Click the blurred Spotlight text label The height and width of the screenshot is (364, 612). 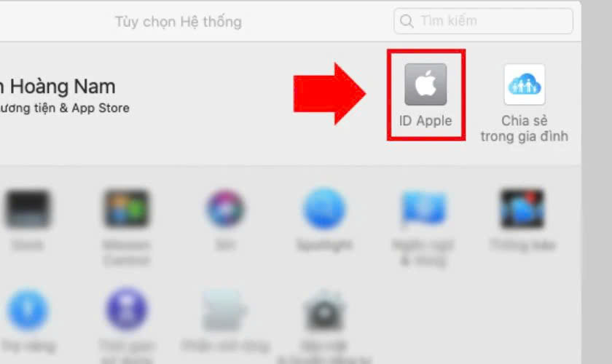(324, 245)
